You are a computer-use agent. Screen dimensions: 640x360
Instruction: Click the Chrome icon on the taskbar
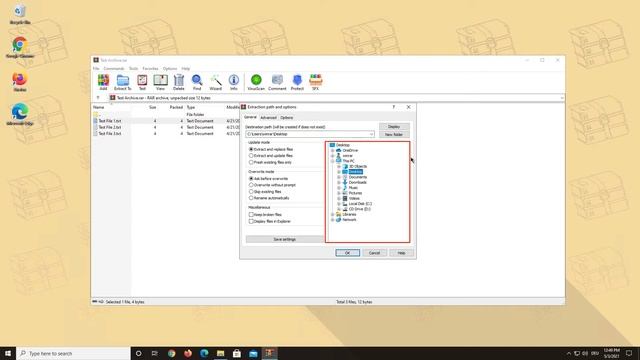pos(171,353)
